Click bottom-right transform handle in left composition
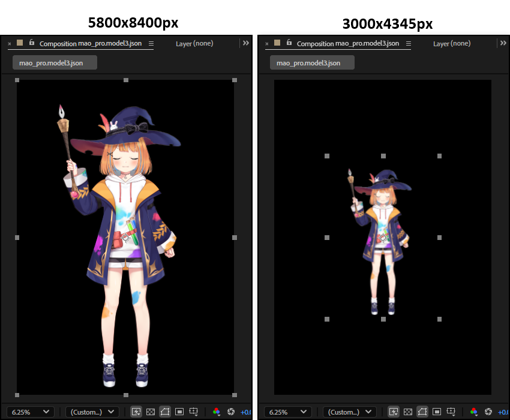This screenshot has height=420, width=510. click(235, 395)
